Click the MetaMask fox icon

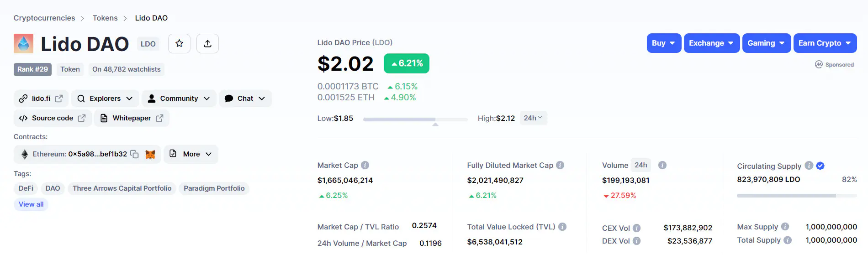tap(150, 154)
